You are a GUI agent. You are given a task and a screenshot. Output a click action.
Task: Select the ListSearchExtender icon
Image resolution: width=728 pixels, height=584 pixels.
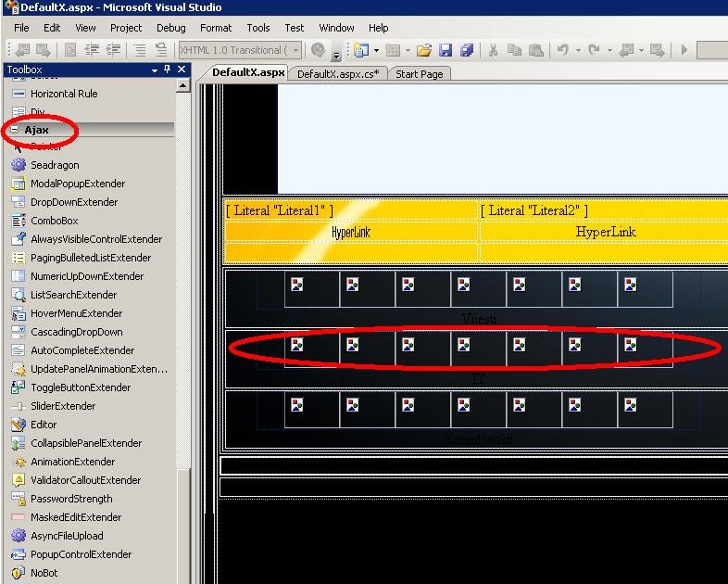click(19, 295)
